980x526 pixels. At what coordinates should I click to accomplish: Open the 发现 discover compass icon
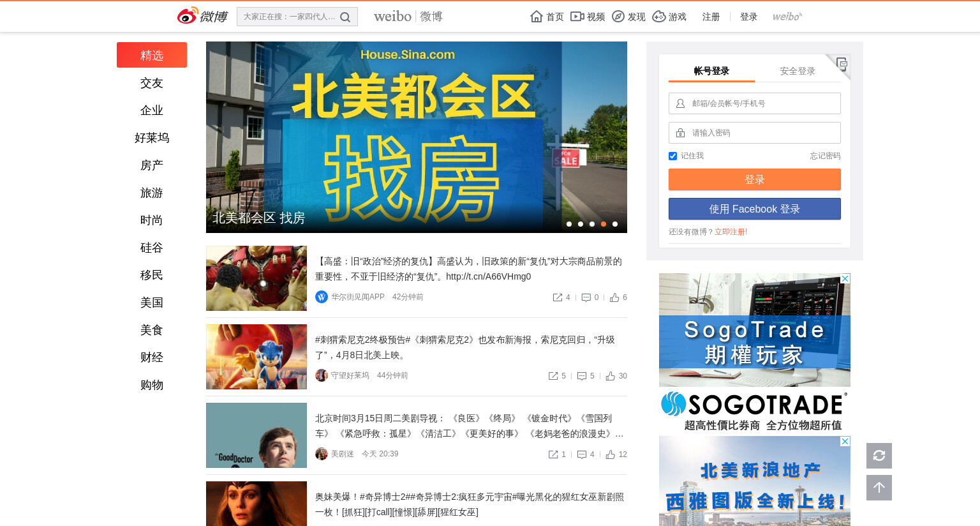point(618,17)
